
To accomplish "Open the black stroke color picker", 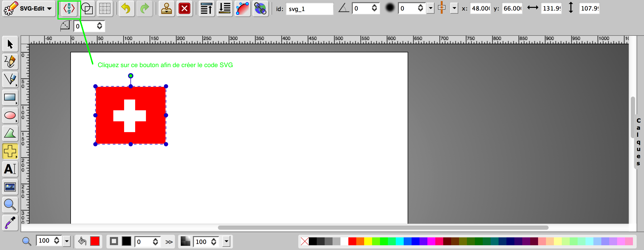I will point(126,241).
